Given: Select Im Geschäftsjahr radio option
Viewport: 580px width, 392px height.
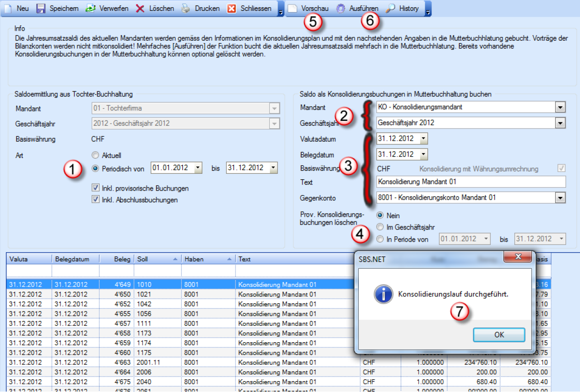Looking at the screenshot, I should click(380, 227).
